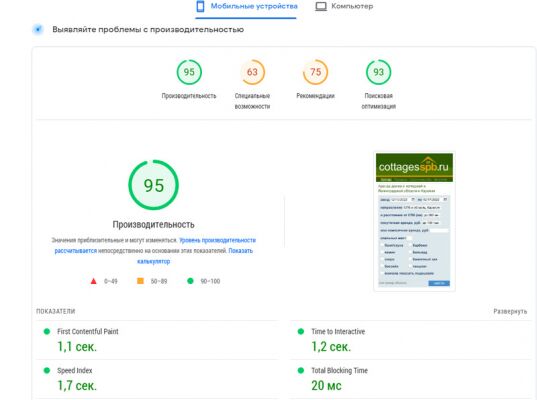Click the Производительность heading under the large gauge
The height and width of the screenshot is (400, 537).
(x=153, y=225)
